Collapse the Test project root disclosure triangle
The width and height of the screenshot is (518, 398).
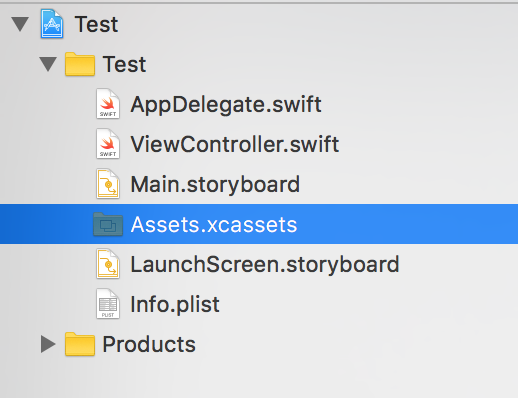click(x=20, y=24)
